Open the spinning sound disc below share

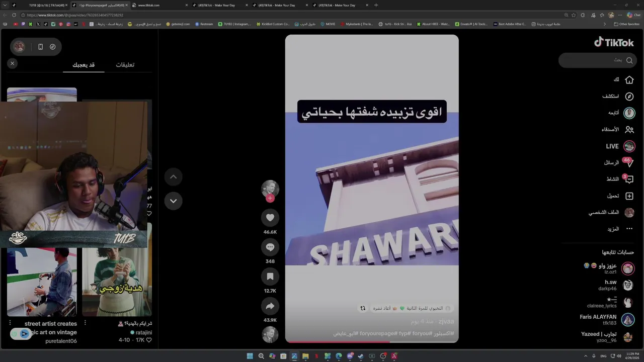pos(270,335)
